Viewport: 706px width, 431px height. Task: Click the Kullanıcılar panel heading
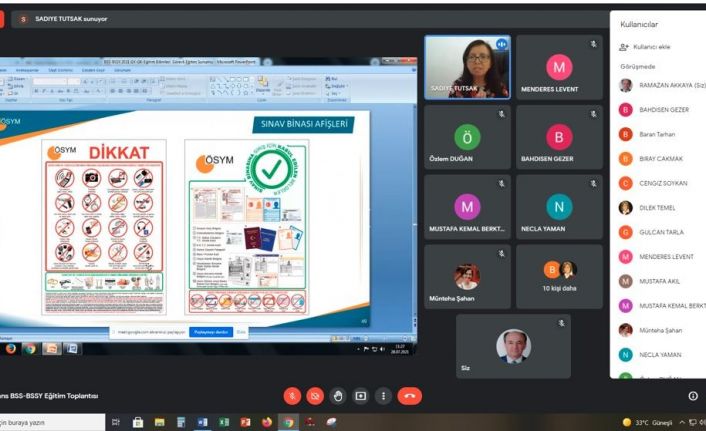click(639, 24)
